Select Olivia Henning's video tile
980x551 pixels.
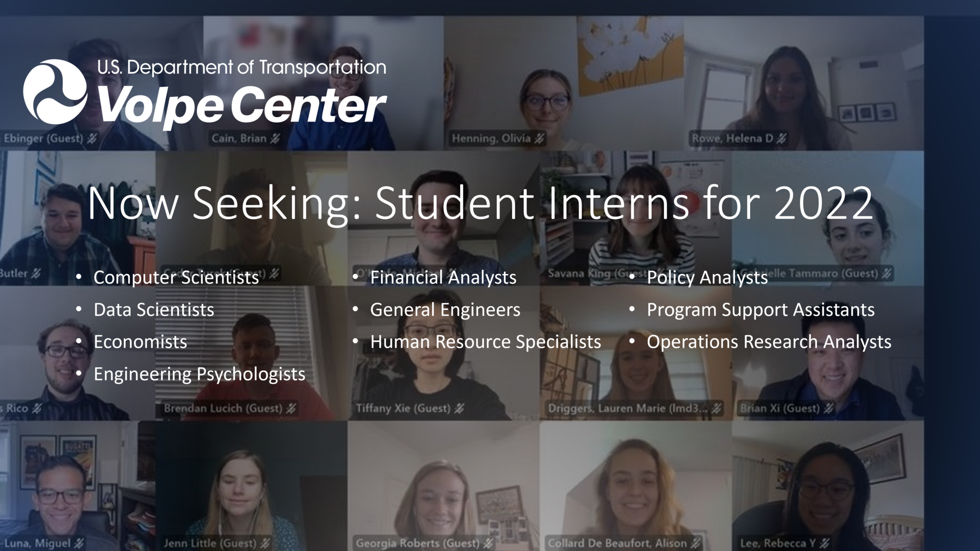563,83
